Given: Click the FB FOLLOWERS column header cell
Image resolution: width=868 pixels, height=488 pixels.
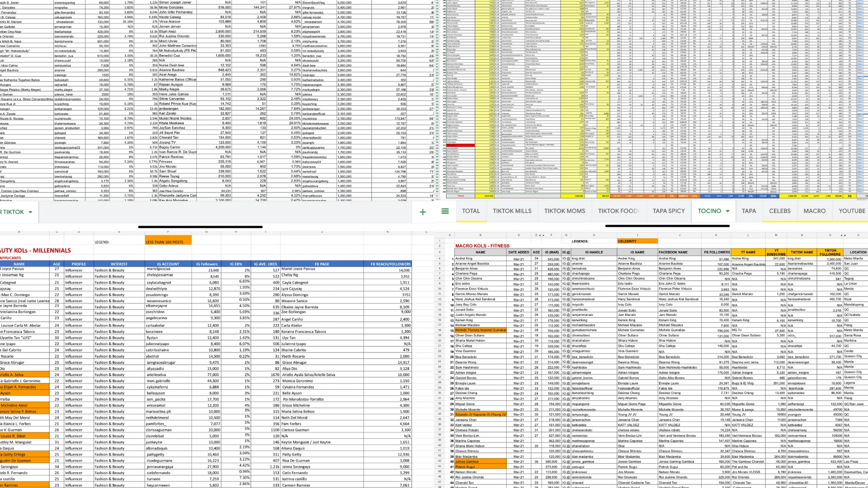Looking at the screenshot, I should coord(716,252).
